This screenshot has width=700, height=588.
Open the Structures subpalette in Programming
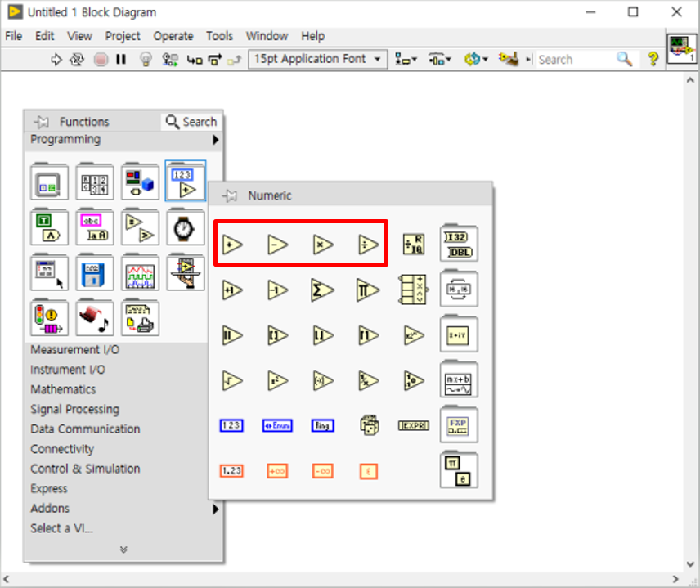point(50,182)
